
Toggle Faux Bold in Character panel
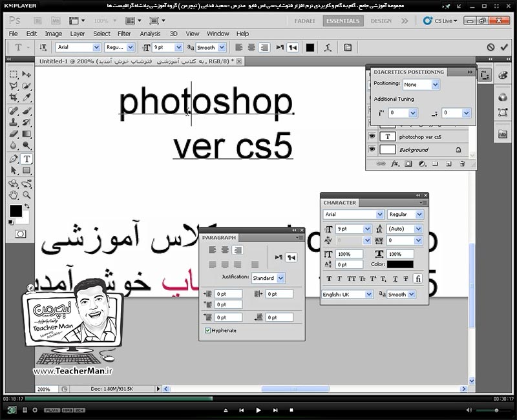click(x=329, y=278)
